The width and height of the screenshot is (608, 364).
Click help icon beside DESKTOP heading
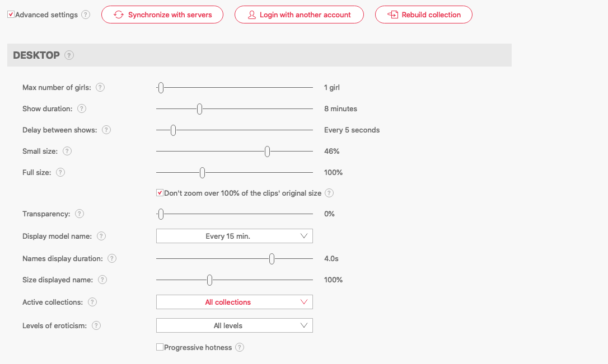click(x=69, y=55)
